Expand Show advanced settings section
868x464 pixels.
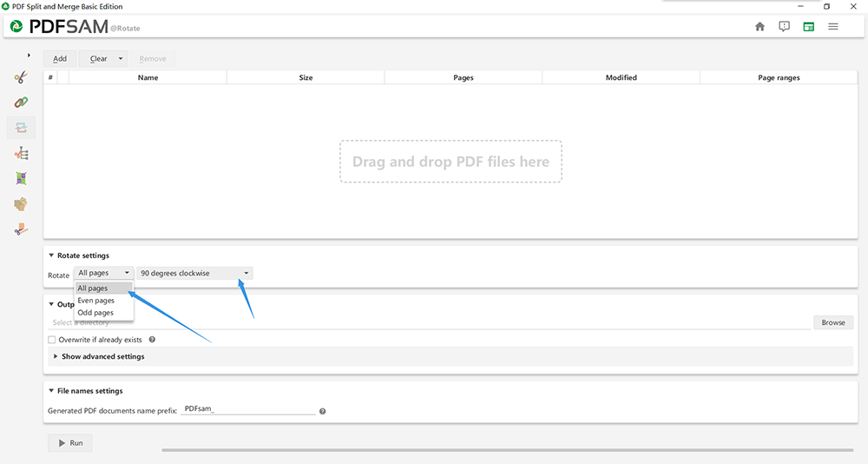coord(102,356)
